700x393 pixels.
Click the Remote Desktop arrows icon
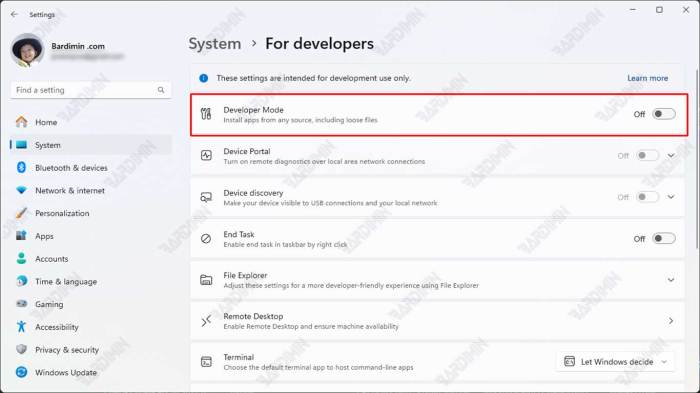pyautogui.click(x=206, y=321)
